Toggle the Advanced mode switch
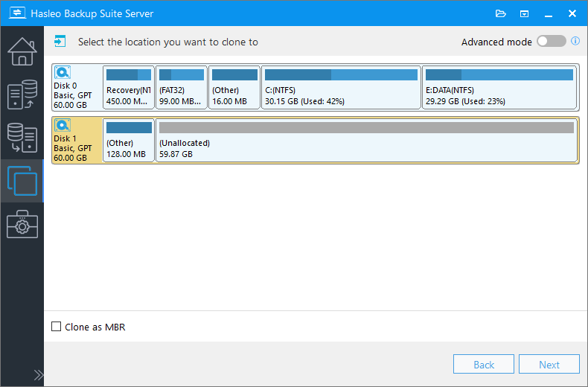The width and height of the screenshot is (588, 387). (552, 42)
